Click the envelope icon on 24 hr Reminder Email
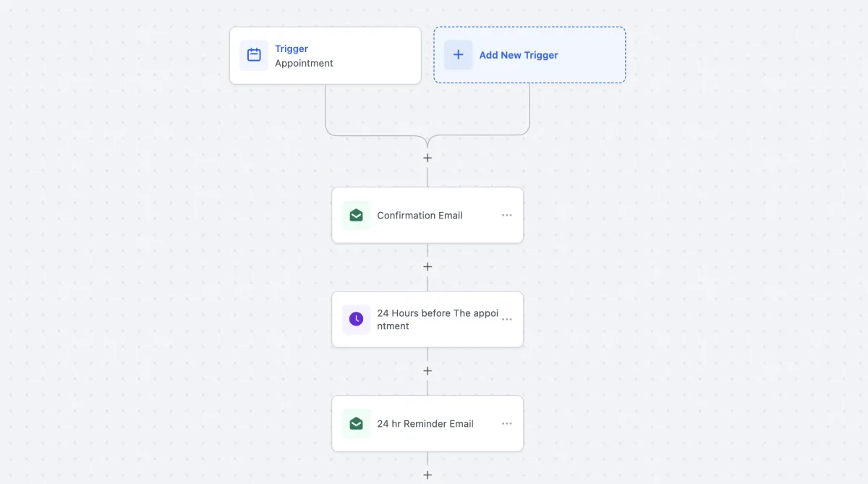The image size is (868, 484). click(x=356, y=424)
